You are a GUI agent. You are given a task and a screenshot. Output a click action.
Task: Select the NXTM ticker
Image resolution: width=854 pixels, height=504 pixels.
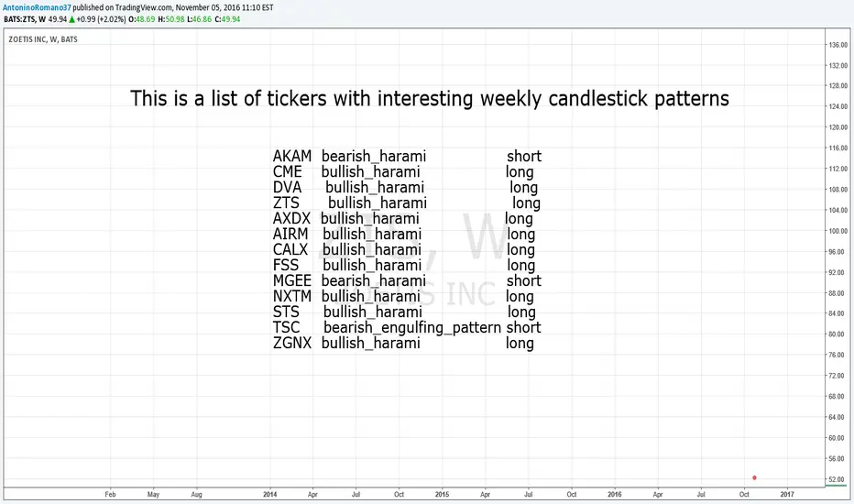click(x=292, y=296)
